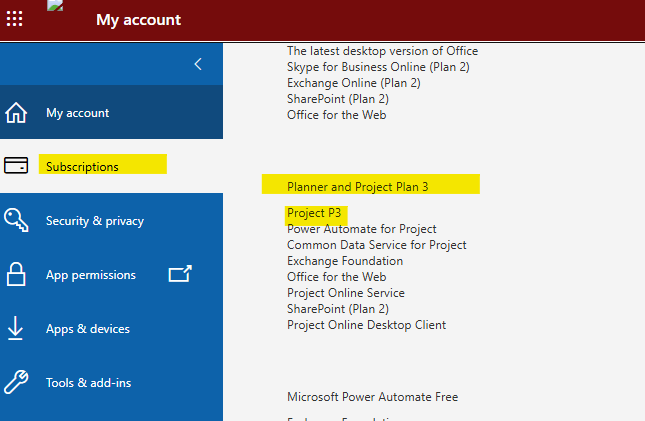
Task: Open the app launcher waffle icon
Action: coord(14,19)
